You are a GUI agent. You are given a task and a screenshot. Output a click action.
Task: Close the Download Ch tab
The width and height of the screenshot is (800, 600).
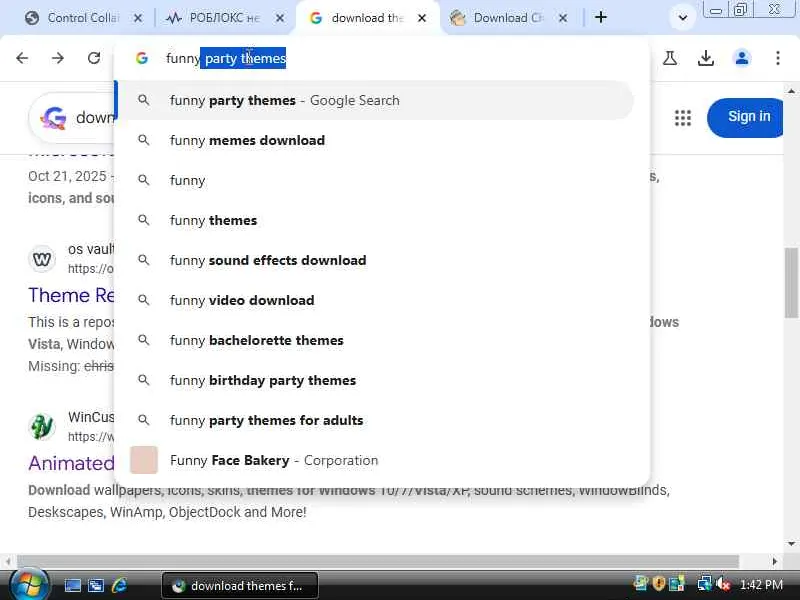pyautogui.click(x=562, y=18)
